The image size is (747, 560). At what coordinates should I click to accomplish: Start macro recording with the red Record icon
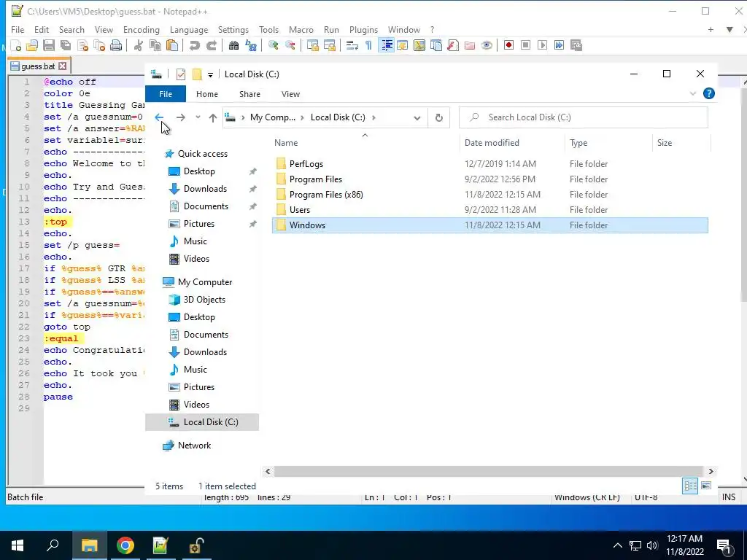508,45
